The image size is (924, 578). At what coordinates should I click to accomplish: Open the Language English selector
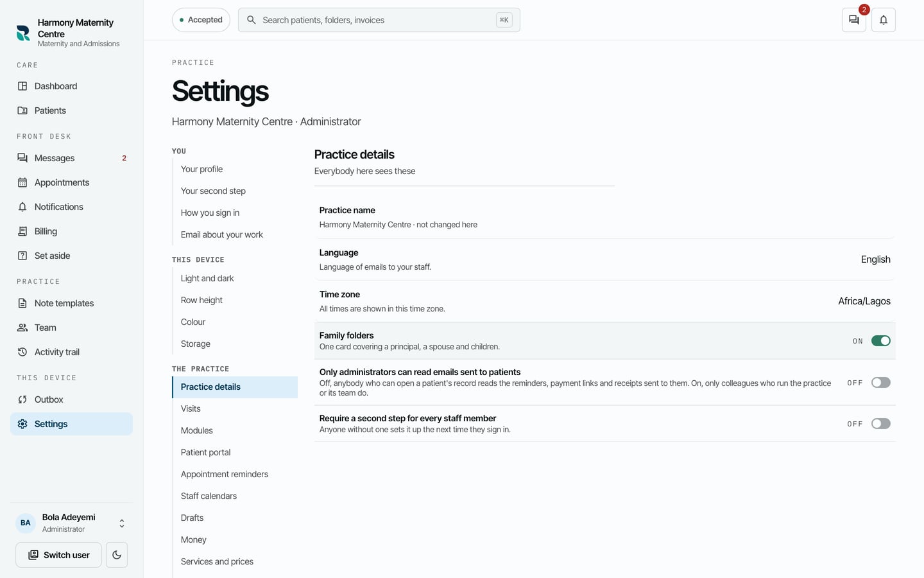875,259
